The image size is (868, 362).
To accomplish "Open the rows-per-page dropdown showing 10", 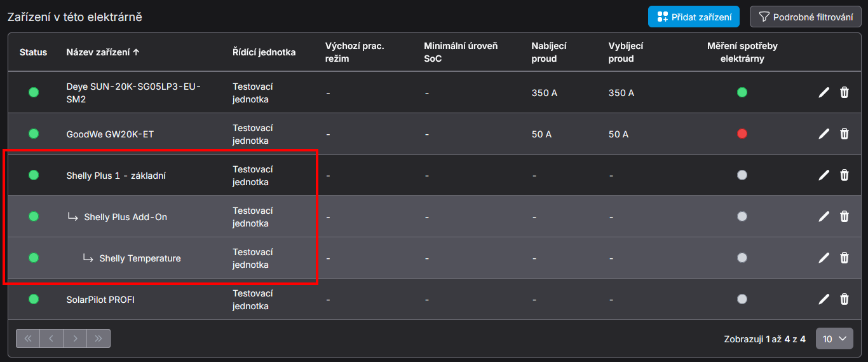I will (834, 339).
